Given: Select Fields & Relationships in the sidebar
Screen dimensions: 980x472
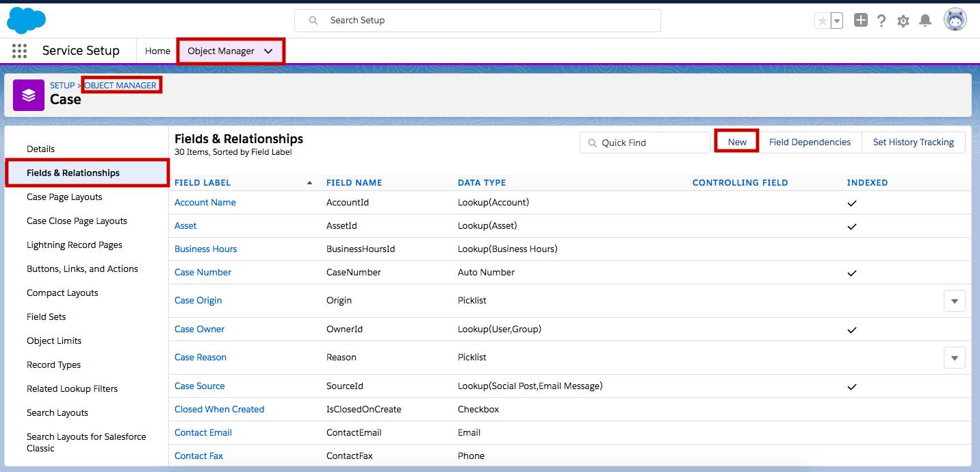Looking at the screenshot, I should point(87,173).
